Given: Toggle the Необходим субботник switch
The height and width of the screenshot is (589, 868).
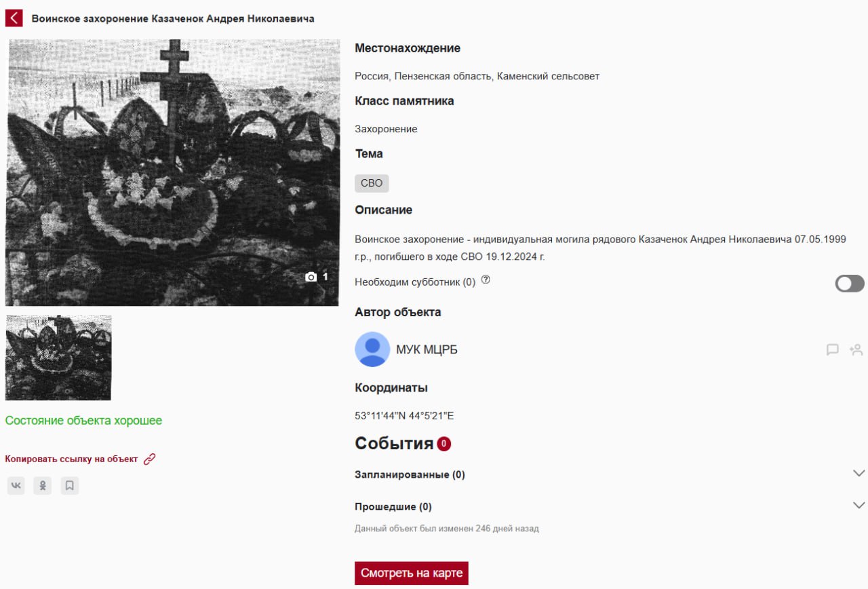Looking at the screenshot, I should pos(850,283).
